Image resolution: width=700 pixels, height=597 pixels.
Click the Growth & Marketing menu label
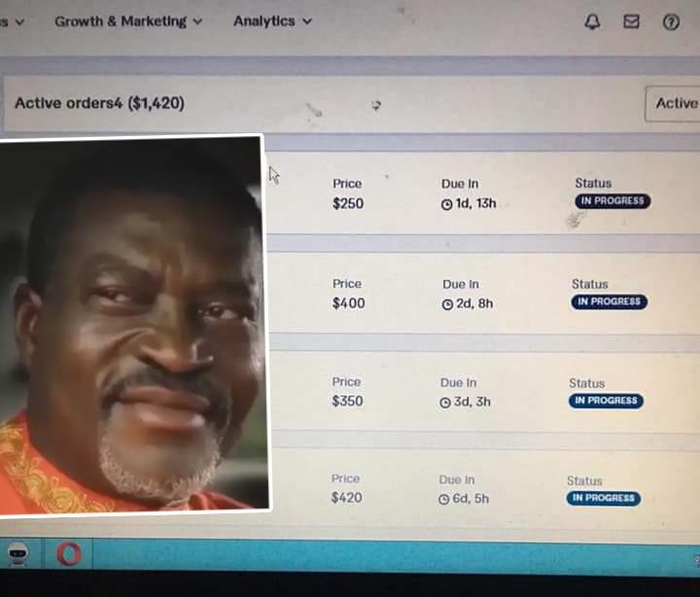pos(121,21)
